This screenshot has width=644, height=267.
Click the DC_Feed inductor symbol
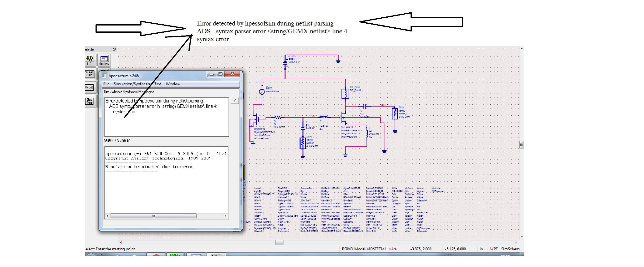tap(345, 93)
